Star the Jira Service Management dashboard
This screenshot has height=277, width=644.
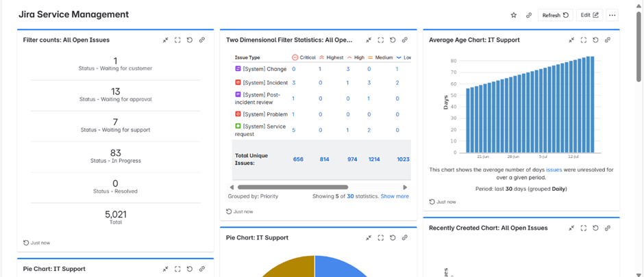click(513, 15)
